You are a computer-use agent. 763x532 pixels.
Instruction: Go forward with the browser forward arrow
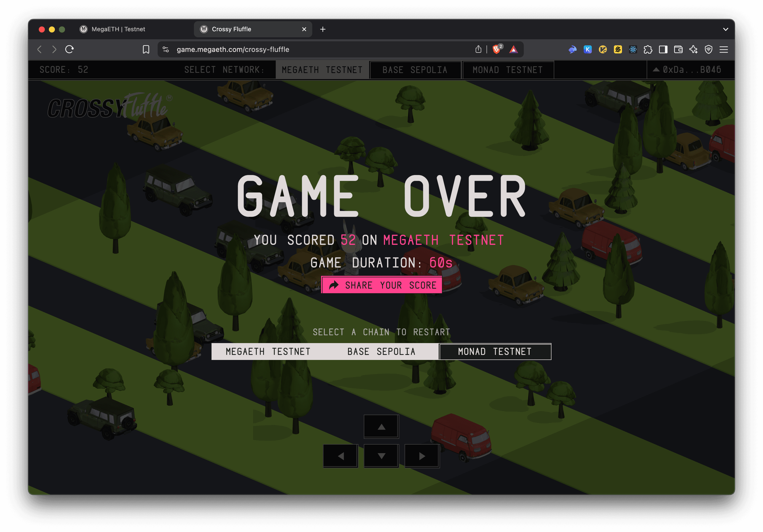coord(54,50)
